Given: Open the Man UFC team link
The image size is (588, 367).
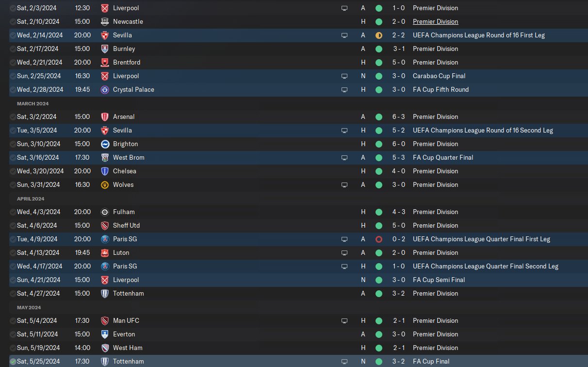Looking at the screenshot, I should pyautogui.click(x=126, y=321).
